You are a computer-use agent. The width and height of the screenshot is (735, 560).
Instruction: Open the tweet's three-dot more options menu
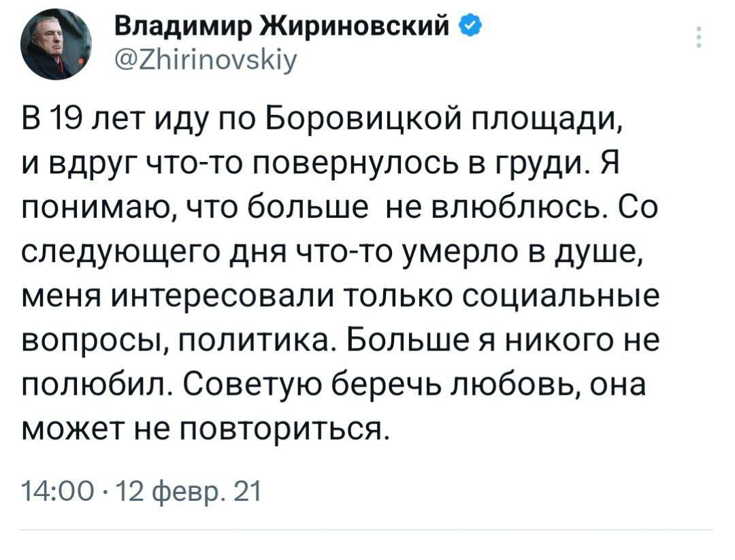point(699,37)
